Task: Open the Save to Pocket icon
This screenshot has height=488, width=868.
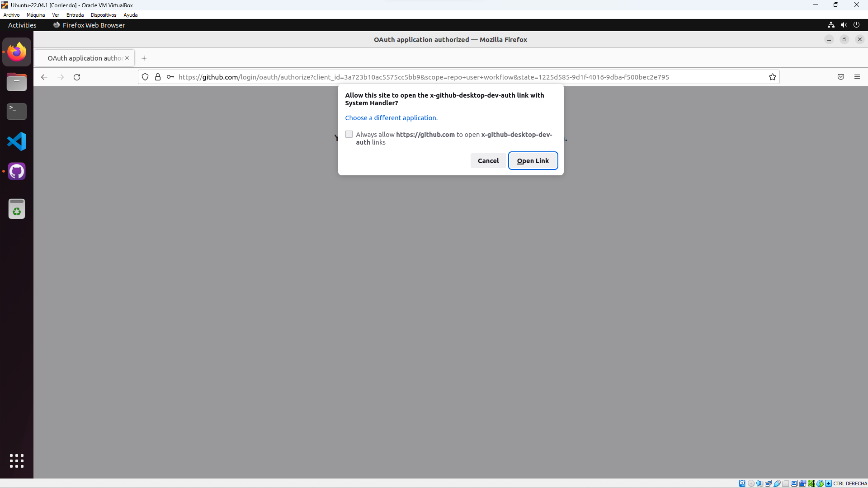Action: [841, 77]
